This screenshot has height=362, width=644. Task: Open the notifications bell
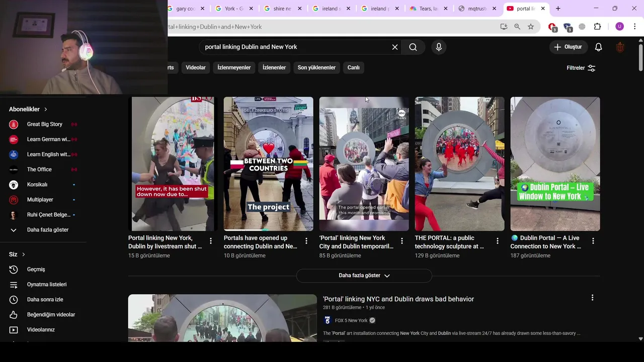(x=598, y=47)
